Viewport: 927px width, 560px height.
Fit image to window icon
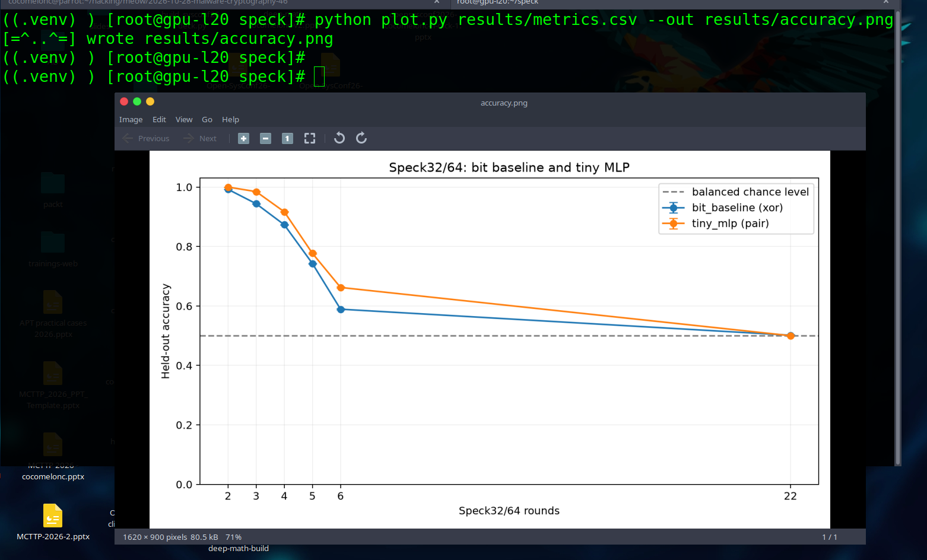pos(310,138)
